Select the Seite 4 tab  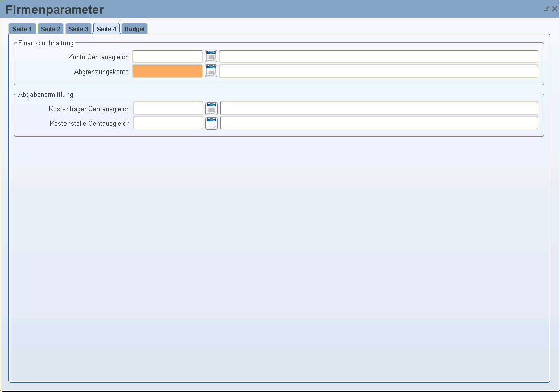pyautogui.click(x=107, y=29)
